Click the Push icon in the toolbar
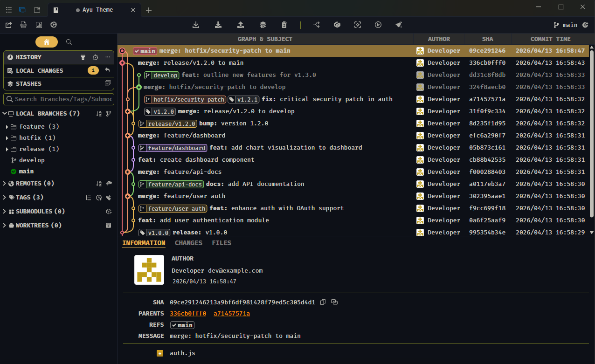Viewport: 595px width, 364px height. [241, 25]
